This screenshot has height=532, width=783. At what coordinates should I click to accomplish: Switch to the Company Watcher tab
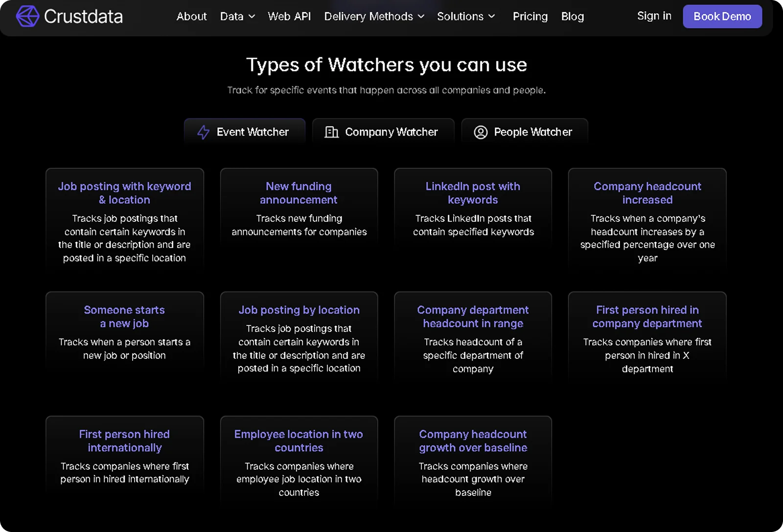(x=383, y=132)
